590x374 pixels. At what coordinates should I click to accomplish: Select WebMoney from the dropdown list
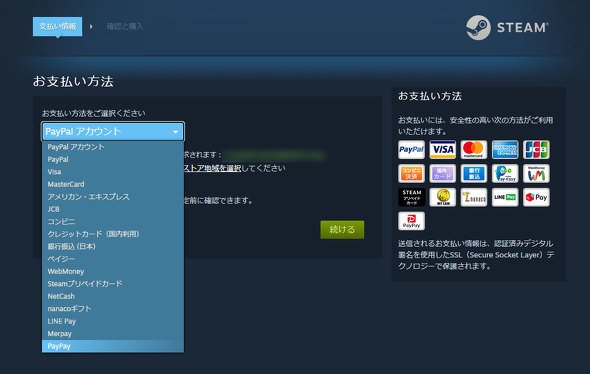coord(113,271)
